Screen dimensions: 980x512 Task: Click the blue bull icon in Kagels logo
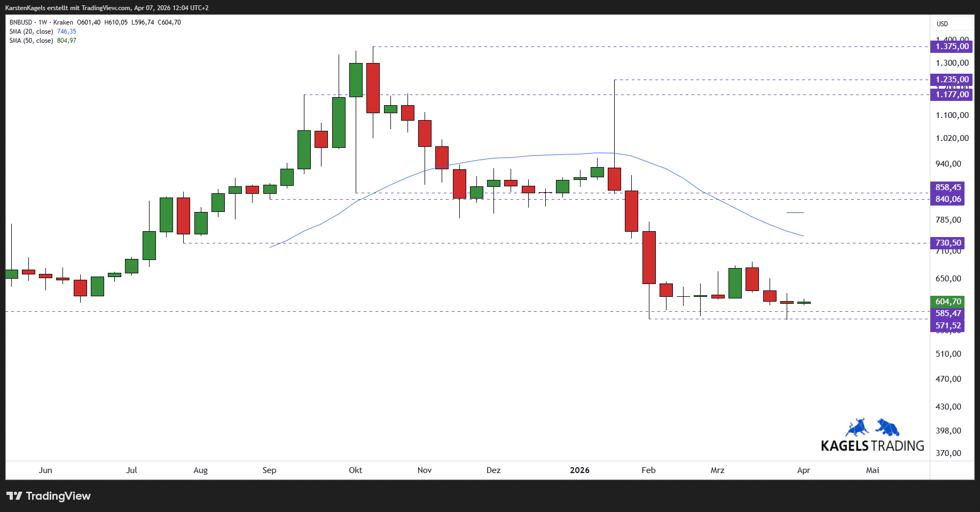tap(857, 428)
